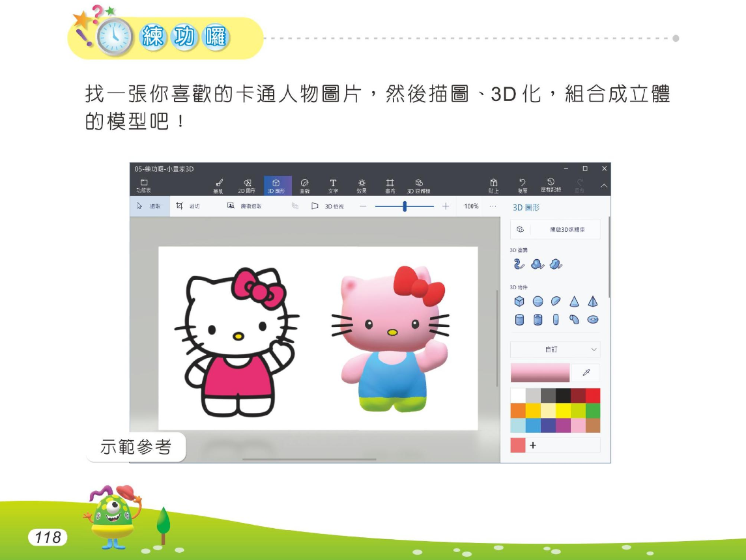
Task: Click the 貼上 paste button
Action: point(494,186)
